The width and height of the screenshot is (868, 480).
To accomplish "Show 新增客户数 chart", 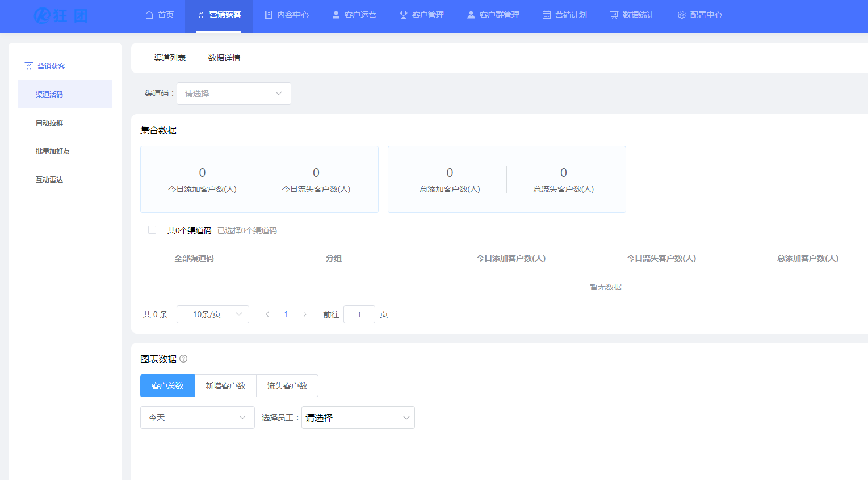I will click(x=225, y=386).
